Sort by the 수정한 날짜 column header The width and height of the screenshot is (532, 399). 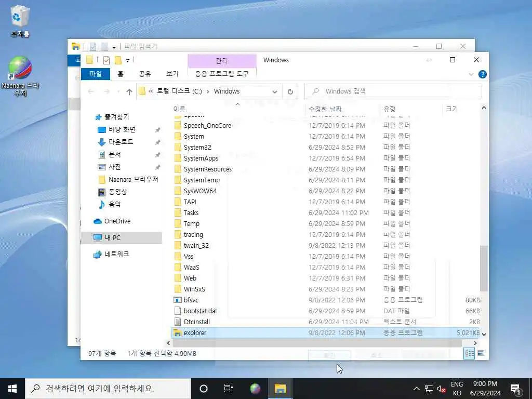pos(325,109)
